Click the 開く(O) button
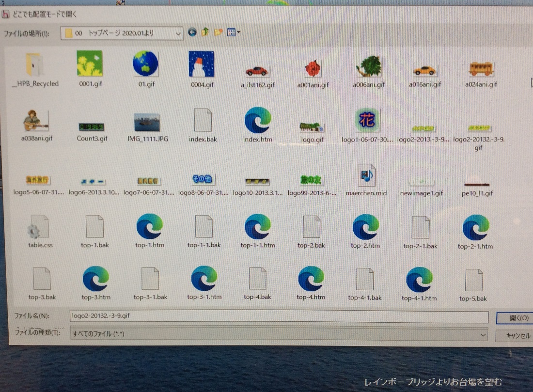 (515, 318)
